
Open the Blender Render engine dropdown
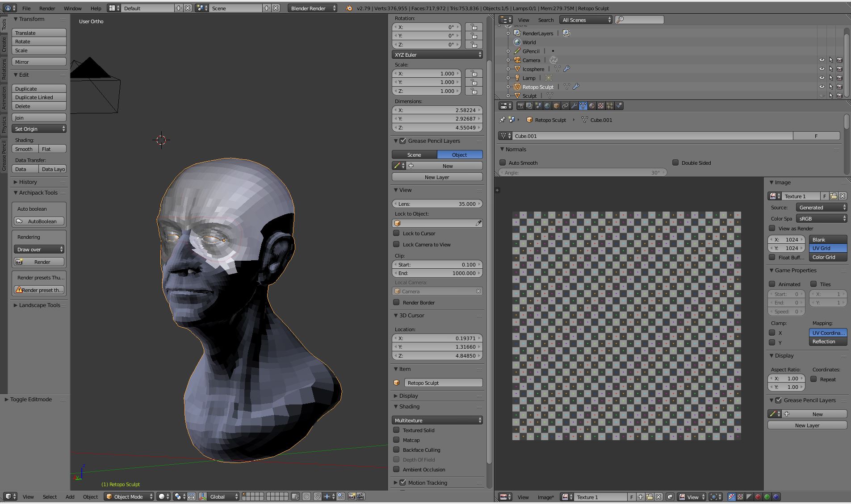point(312,8)
